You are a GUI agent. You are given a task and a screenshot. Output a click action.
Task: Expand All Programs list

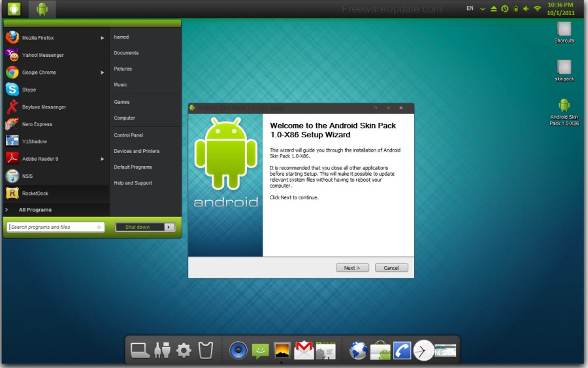click(x=56, y=210)
